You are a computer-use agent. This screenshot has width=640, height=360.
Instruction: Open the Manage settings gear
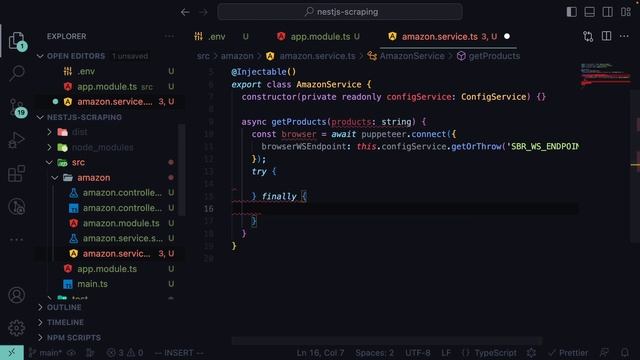click(x=16, y=328)
